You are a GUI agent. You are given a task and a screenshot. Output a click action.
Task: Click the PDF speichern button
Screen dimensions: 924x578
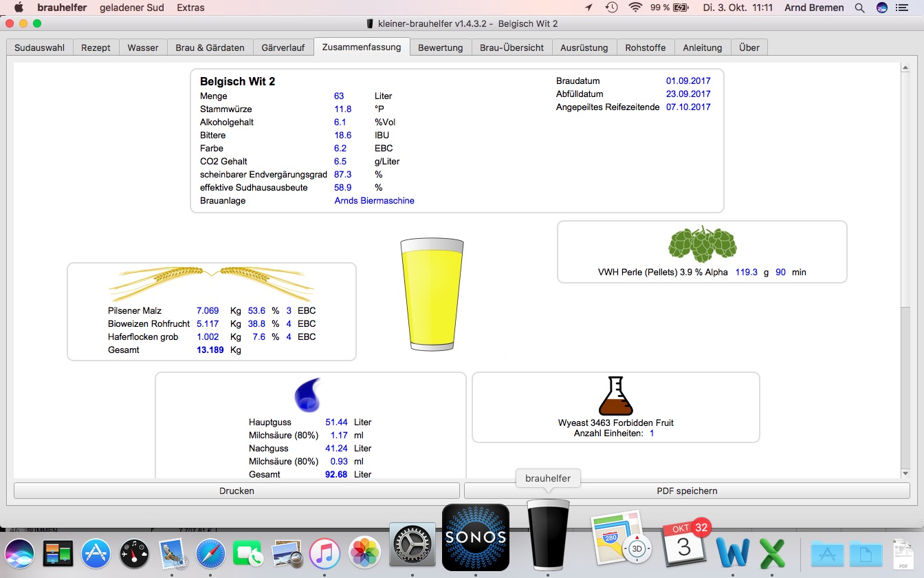[x=687, y=491]
